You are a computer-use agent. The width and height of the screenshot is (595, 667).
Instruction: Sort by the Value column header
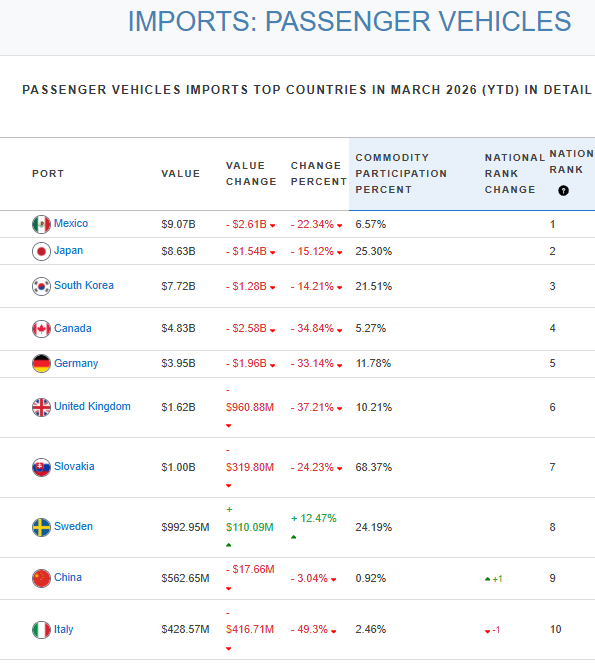pos(181,174)
